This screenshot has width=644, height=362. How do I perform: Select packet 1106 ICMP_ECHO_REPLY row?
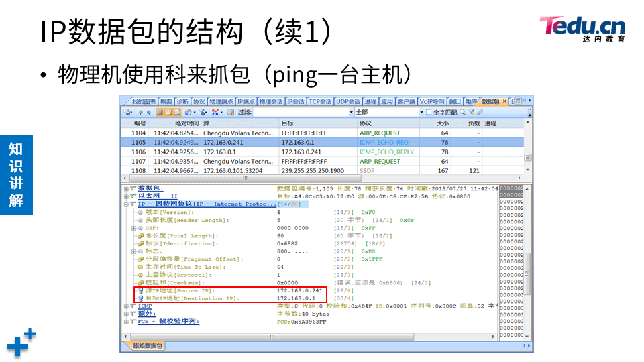tap(323, 152)
